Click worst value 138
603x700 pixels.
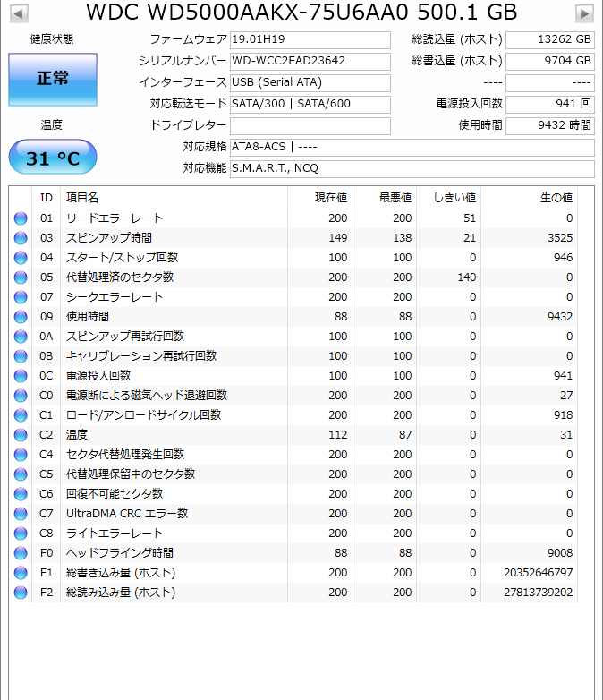(402, 238)
